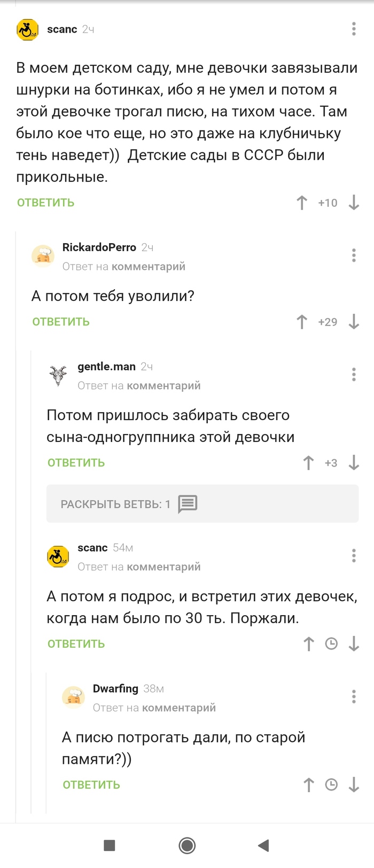Open scanc's profile avatar
The image size is (374, 868).
click(x=27, y=29)
